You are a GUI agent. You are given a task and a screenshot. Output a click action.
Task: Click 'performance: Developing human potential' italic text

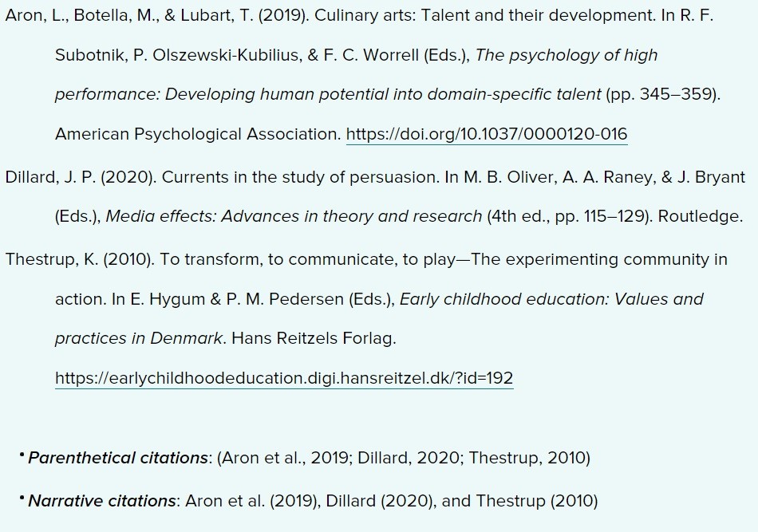[x=221, y=94]
